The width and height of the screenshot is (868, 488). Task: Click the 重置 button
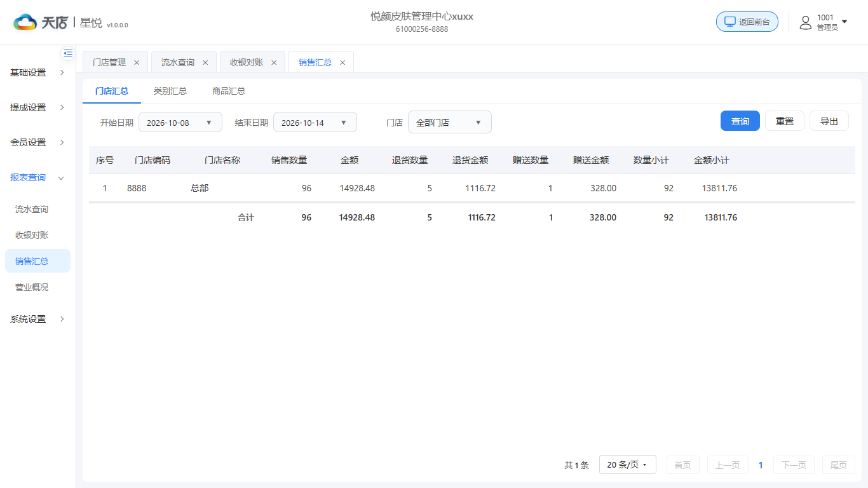[x=785, y=121]
